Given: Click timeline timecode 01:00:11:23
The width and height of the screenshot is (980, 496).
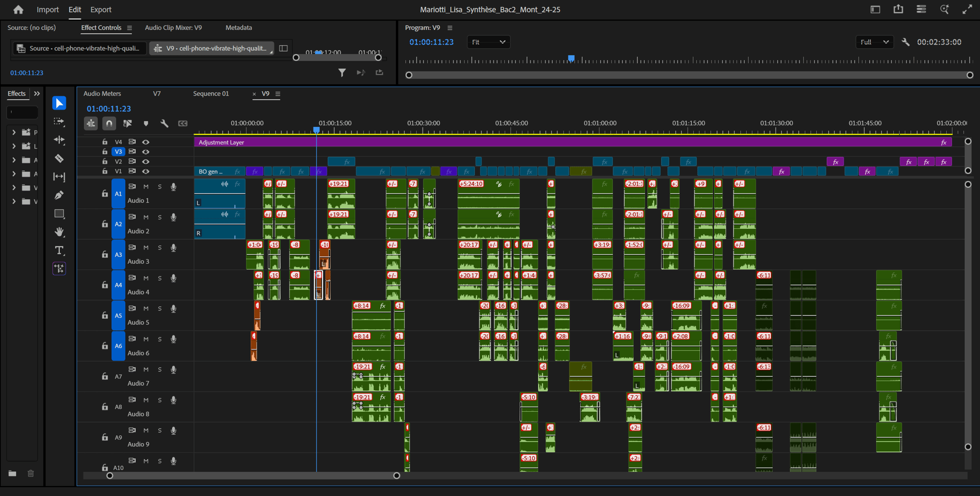Looking at the screenshot, I should [x=109, y=109].
